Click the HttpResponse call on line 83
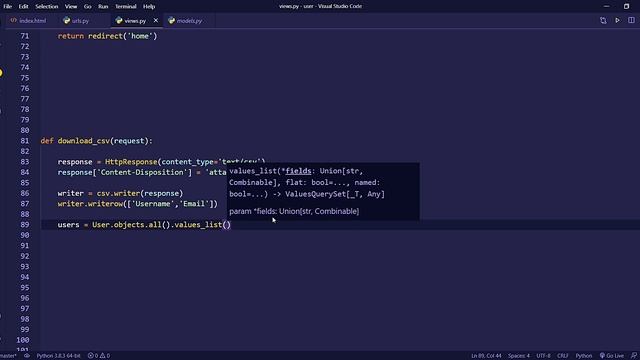This screenshot has width=640, height=360. (x=131, y=162)
